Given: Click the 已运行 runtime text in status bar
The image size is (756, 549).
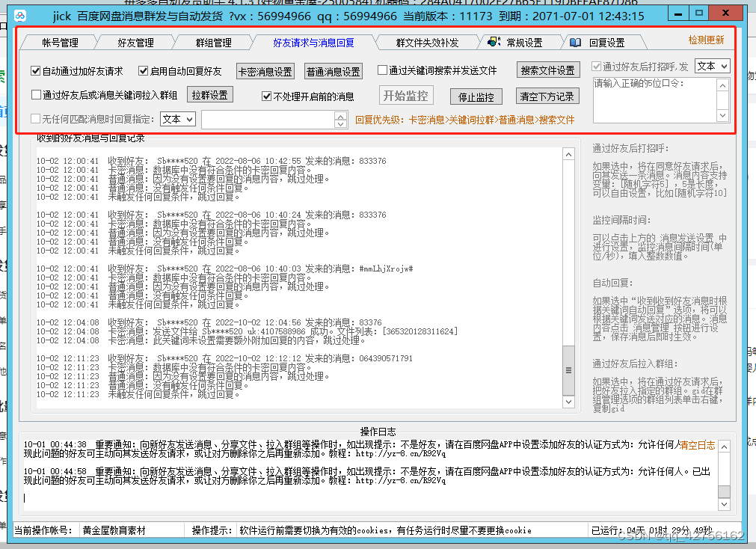Looking at the screenshot, I should [x=652, y=530].
